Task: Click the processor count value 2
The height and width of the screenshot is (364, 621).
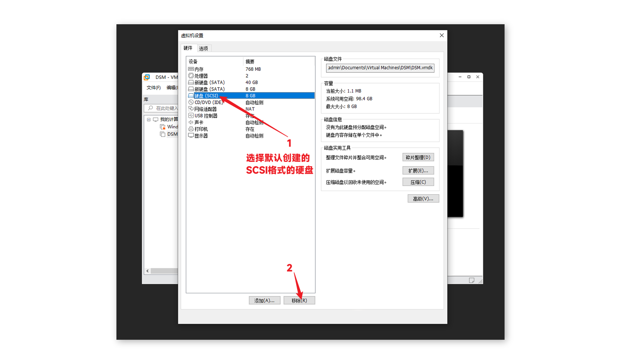Action: [x=247, y=76]
